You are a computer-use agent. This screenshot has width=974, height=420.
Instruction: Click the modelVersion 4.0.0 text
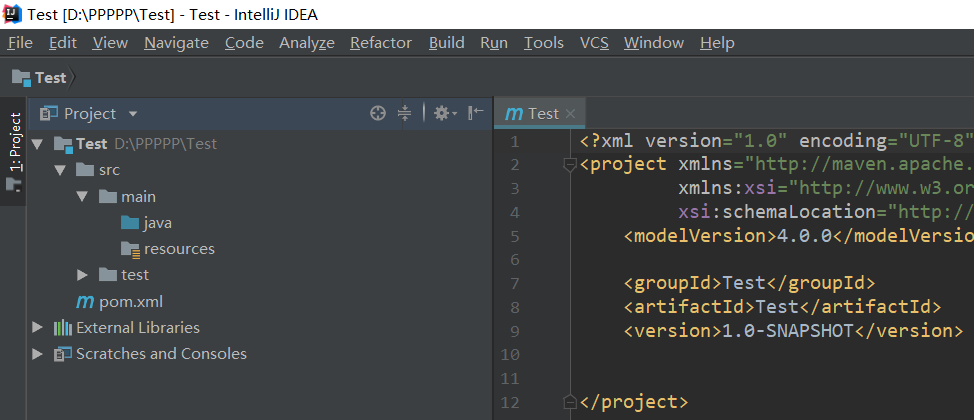(x=804, y=236)
